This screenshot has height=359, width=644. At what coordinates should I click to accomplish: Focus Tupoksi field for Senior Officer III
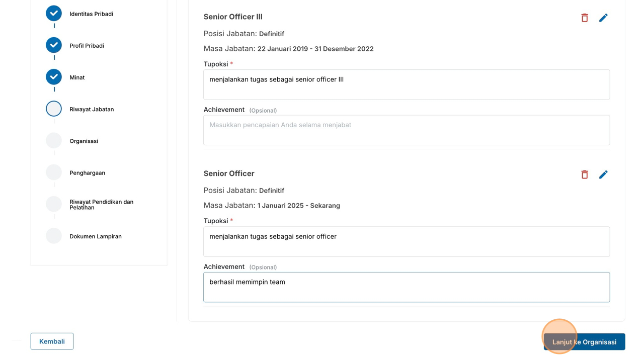click(407, 84)
